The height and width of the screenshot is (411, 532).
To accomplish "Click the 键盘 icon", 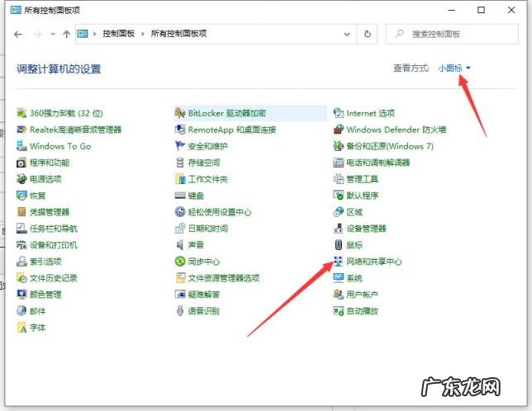I will [180, 196].
